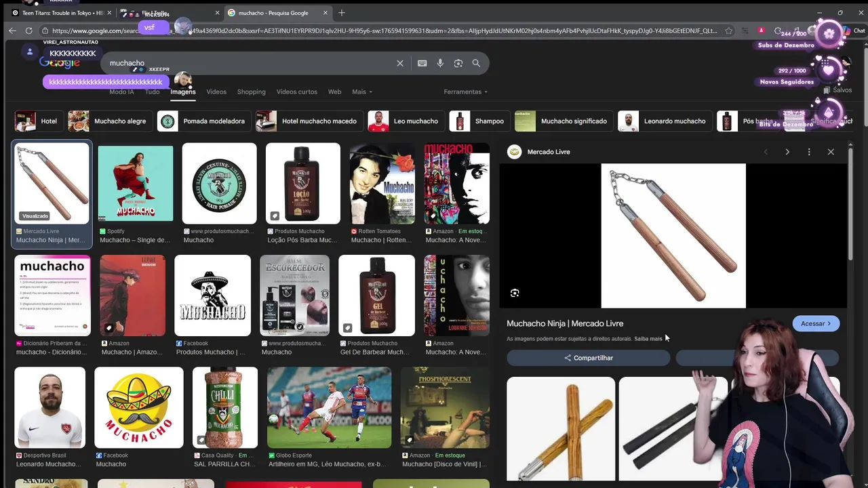Click the Google logo
This screenshot has height=488, width=868.
point(60,62)
